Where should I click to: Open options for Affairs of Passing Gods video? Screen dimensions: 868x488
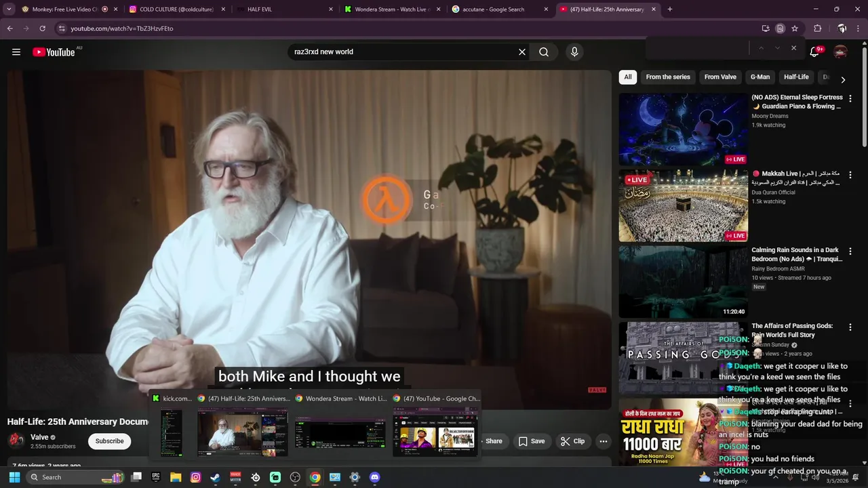[x=850, y=327]
